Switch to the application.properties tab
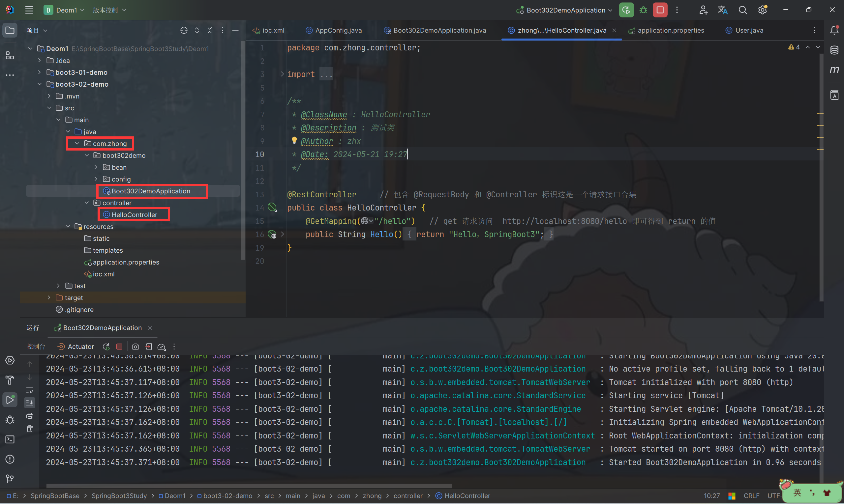Screen dimensions: 844x504 670,31
